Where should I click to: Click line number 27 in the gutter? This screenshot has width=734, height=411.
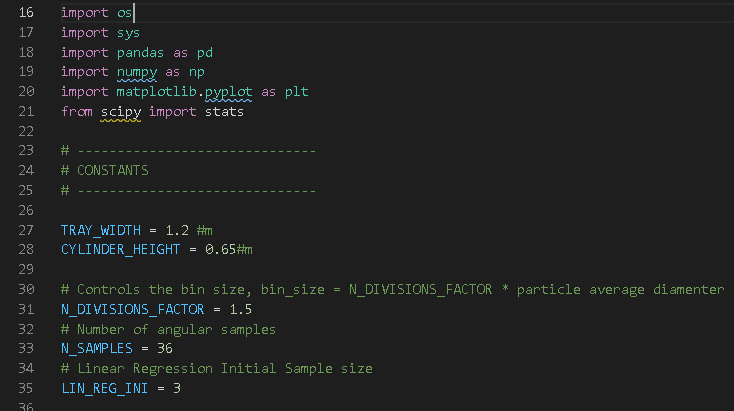point(27,229)
